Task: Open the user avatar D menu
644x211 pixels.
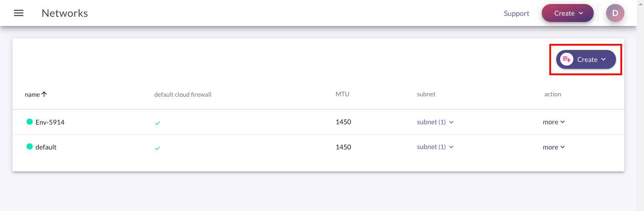Action: [x=615, y=13]
